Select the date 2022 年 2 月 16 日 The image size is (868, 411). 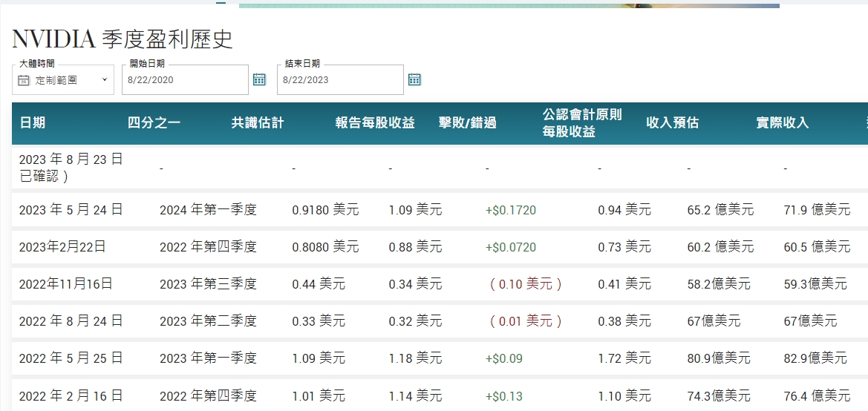coord(71,395)
